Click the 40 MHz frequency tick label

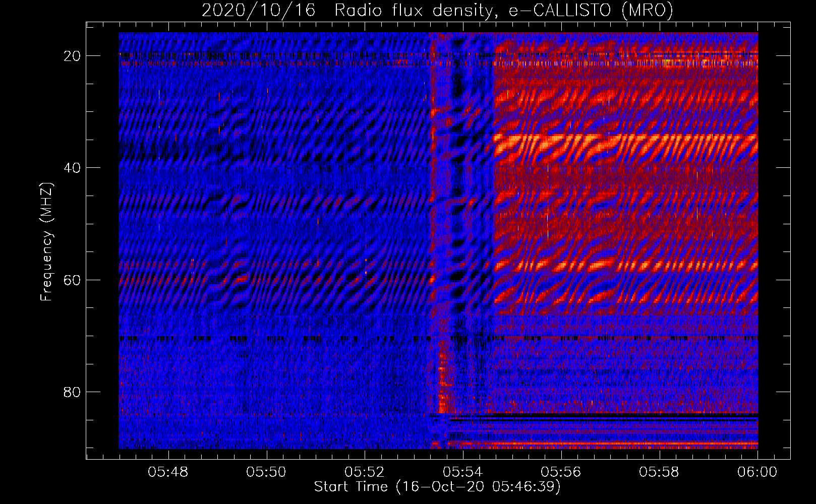click(x=73, y=168)
